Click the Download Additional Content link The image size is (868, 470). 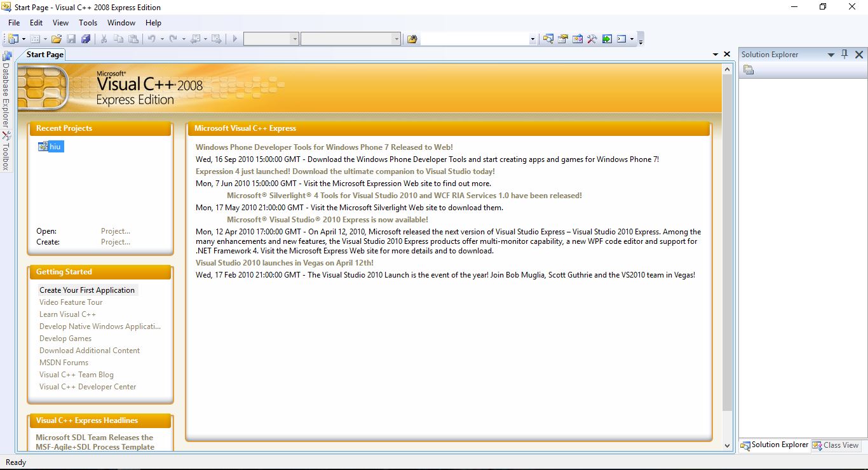(x=90, y=351)
